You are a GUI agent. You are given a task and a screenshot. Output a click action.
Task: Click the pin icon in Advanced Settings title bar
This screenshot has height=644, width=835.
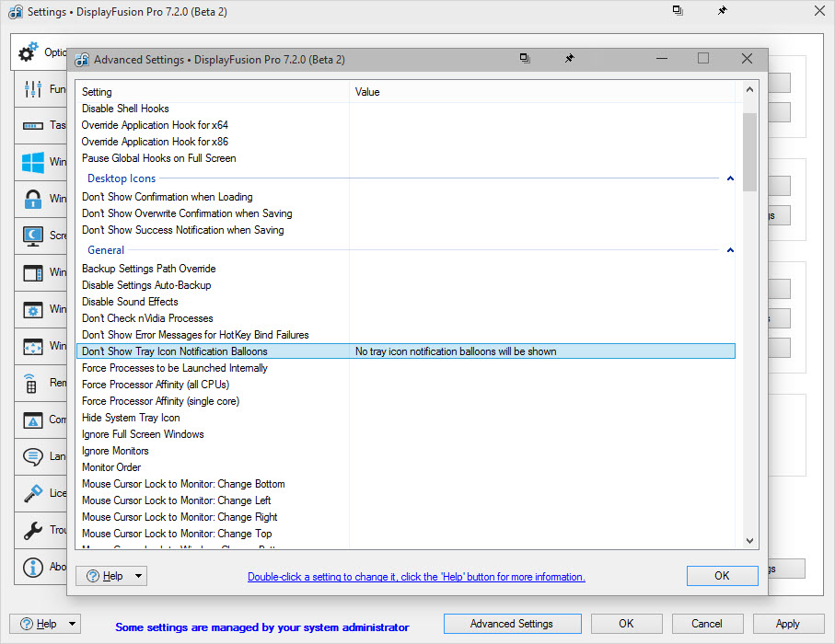coord(569,59)
